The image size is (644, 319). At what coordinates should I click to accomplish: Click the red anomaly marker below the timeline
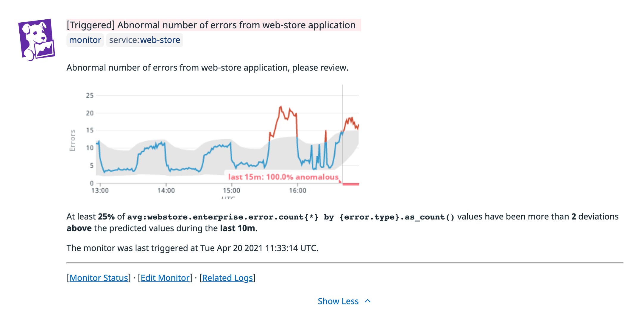(x=351, y=184)
